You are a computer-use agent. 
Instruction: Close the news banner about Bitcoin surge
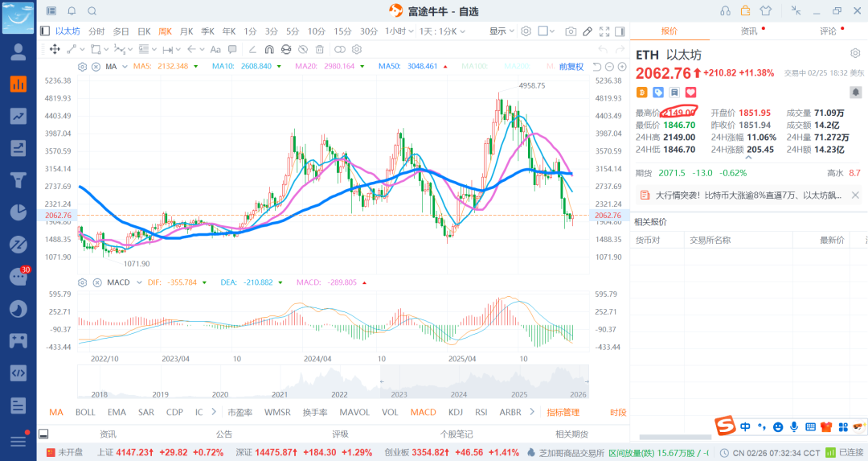tap(855, 195)
